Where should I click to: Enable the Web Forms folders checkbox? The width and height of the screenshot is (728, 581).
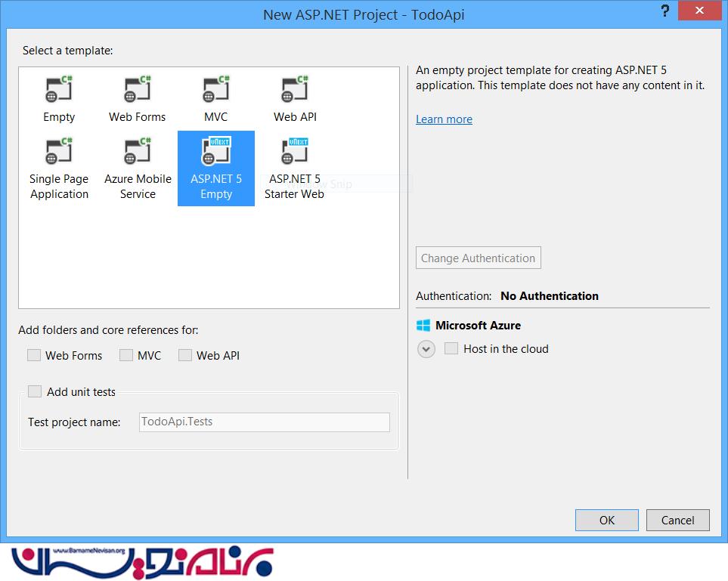(x=34, y=355)
